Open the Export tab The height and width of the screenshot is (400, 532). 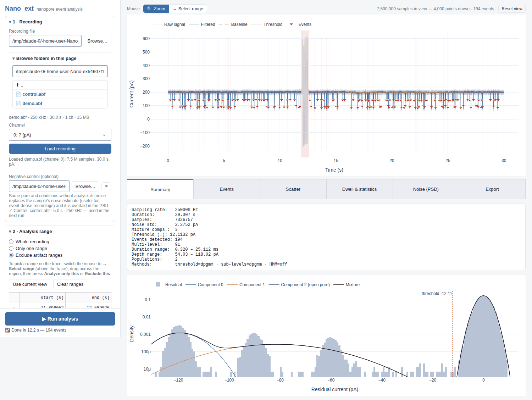[x=492, y=189]
